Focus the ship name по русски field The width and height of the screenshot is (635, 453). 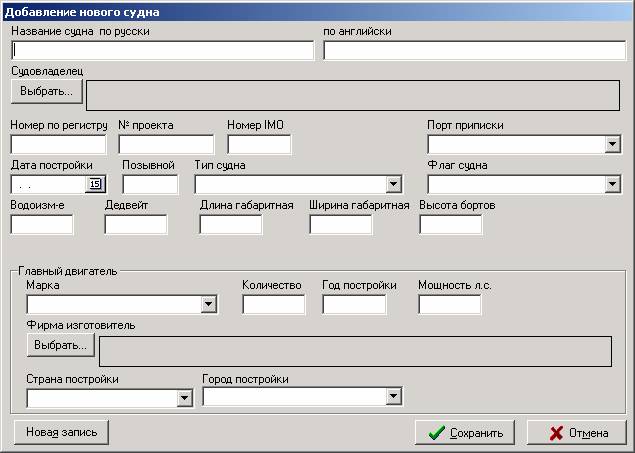click(162, 50)
